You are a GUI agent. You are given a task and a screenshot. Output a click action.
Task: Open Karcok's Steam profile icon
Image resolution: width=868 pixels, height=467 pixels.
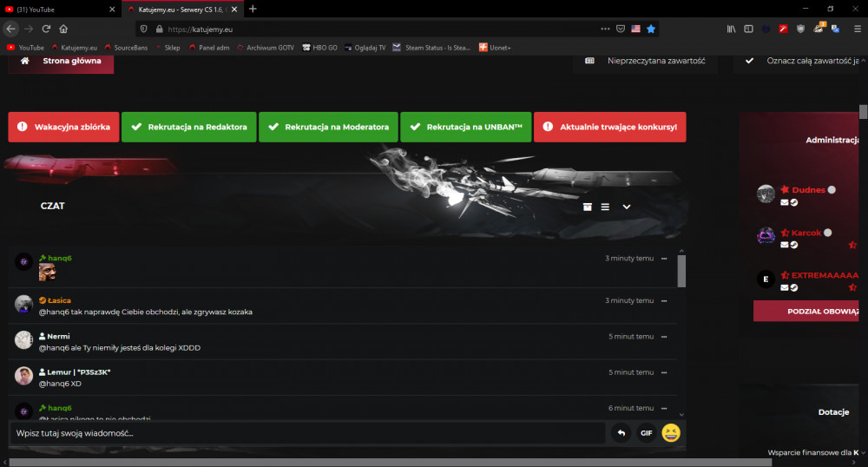click(794, 245)
